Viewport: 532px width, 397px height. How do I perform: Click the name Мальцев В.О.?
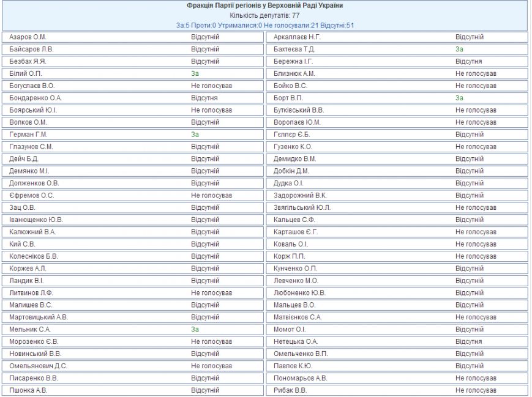click(294, 305)
